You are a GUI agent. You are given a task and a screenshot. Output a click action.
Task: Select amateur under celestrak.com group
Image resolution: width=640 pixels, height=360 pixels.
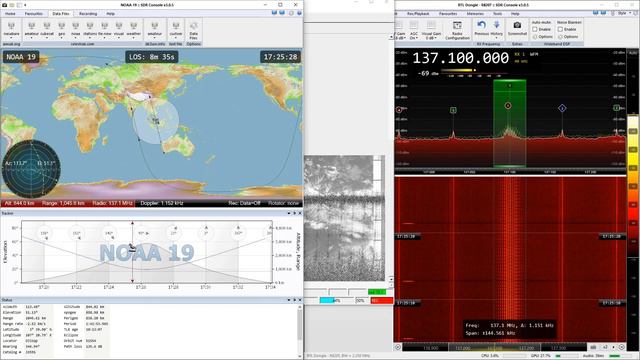(x=31, y=29)
